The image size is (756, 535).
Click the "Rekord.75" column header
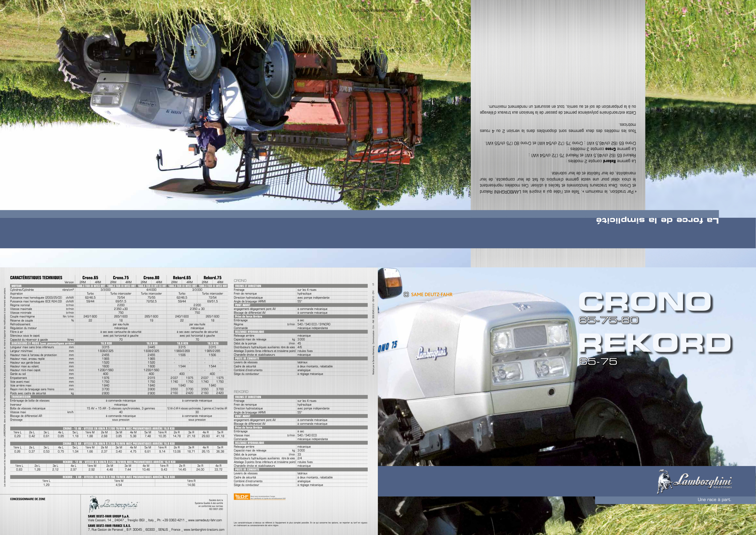pos(212,278)
